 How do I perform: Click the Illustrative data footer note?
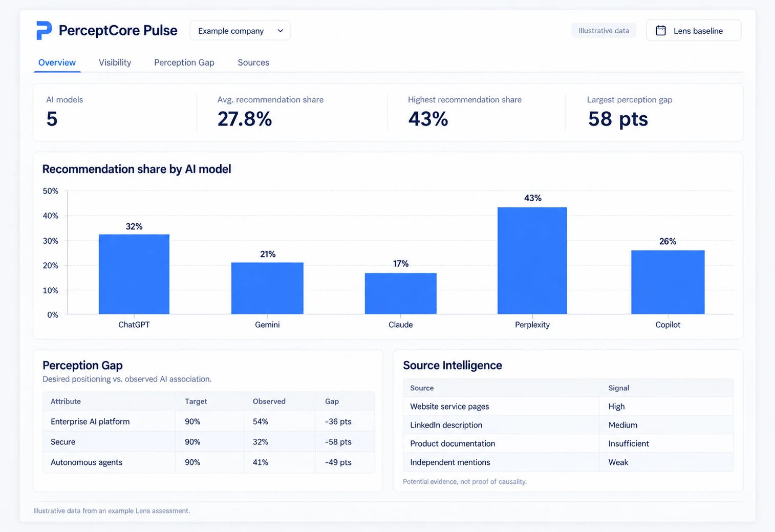pos(112,511)
